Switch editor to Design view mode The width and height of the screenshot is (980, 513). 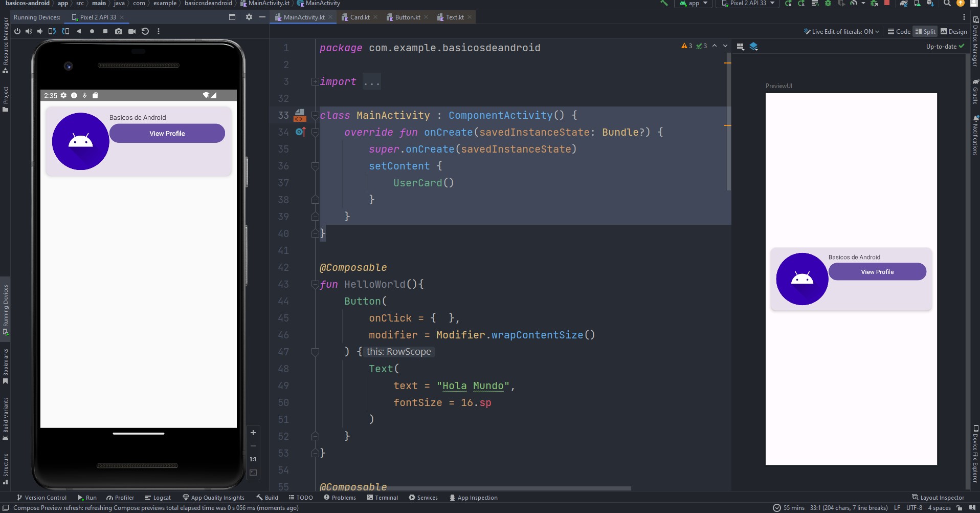(953, 31)
